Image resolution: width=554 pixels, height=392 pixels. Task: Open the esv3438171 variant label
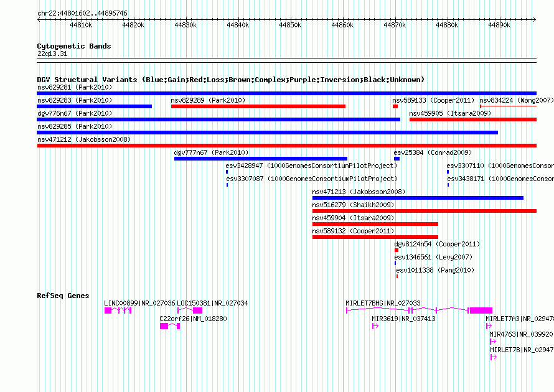(500, 179)
